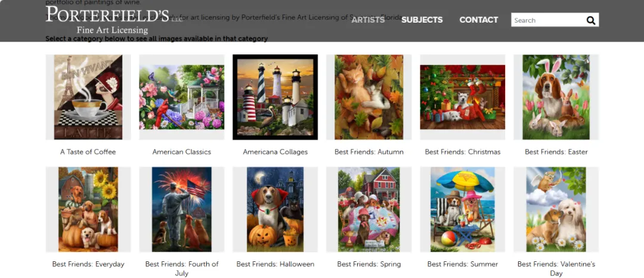Go to the CONTACT page
The image size is (644, 278).
coord(478,20)
